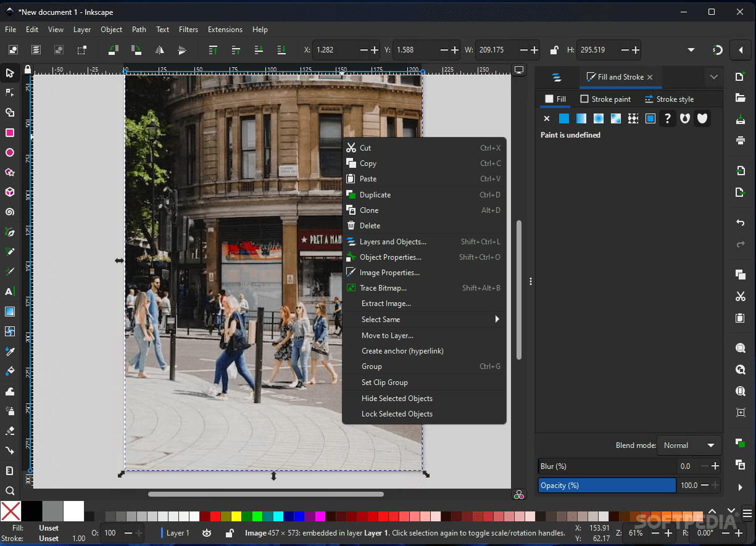Pick the Ellipse tool

(10, 152)
